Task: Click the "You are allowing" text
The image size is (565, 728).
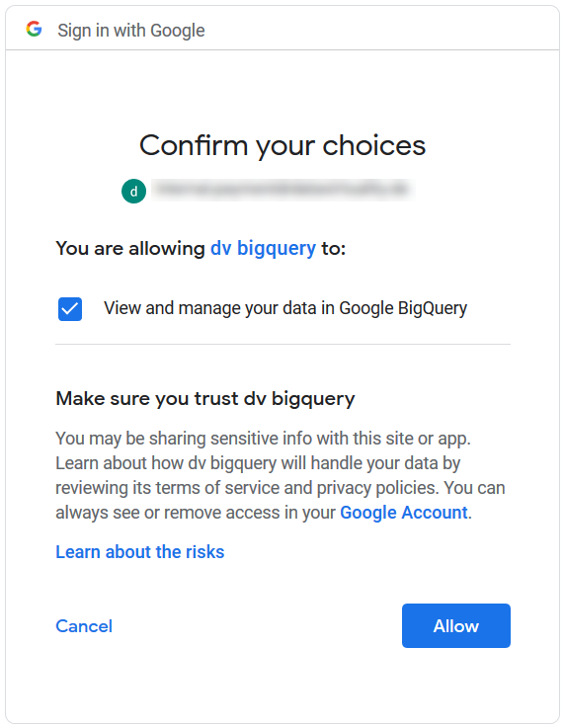Action: (x=130, y=248)
